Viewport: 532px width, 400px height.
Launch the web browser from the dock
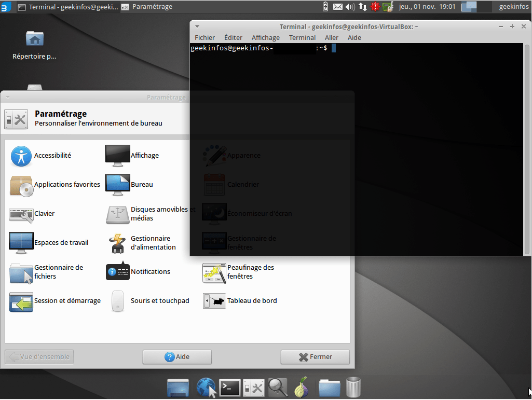(x=206, y=388)
